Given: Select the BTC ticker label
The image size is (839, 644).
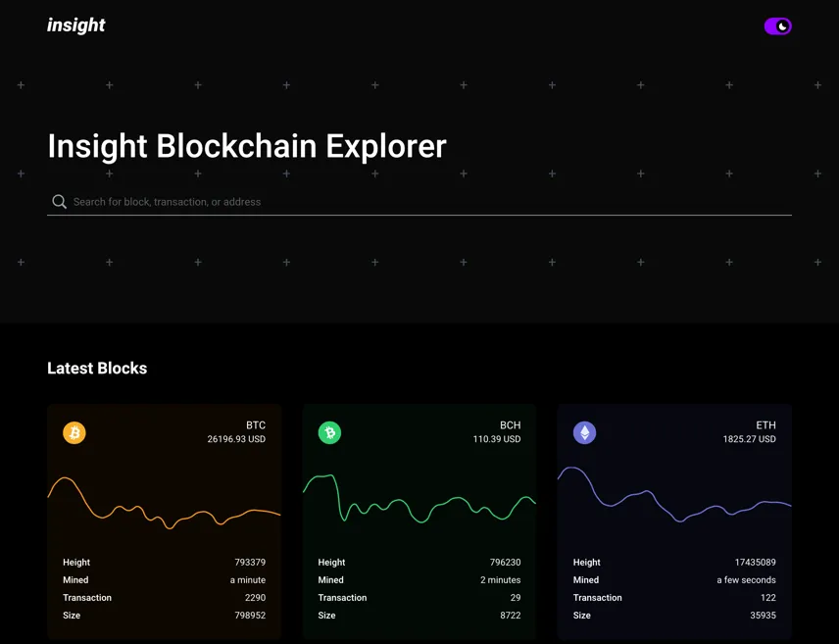Looking at the screenshot, I should pos(256,425).
